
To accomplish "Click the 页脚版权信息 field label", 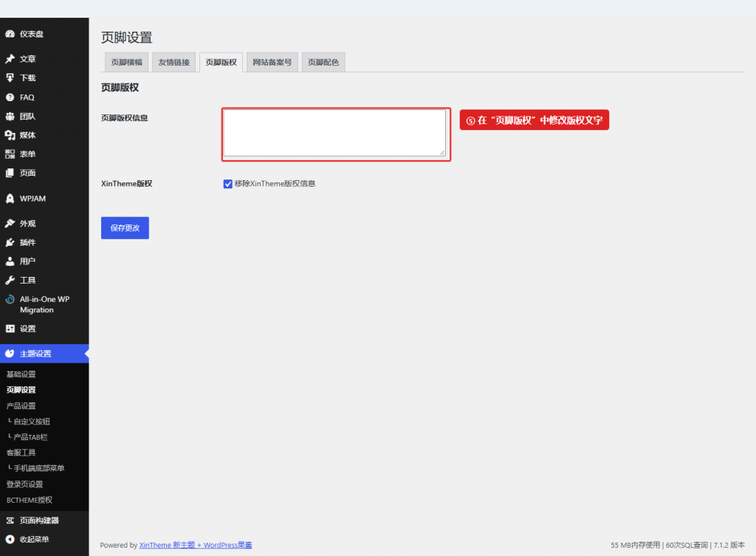I will tap(124, 117).
